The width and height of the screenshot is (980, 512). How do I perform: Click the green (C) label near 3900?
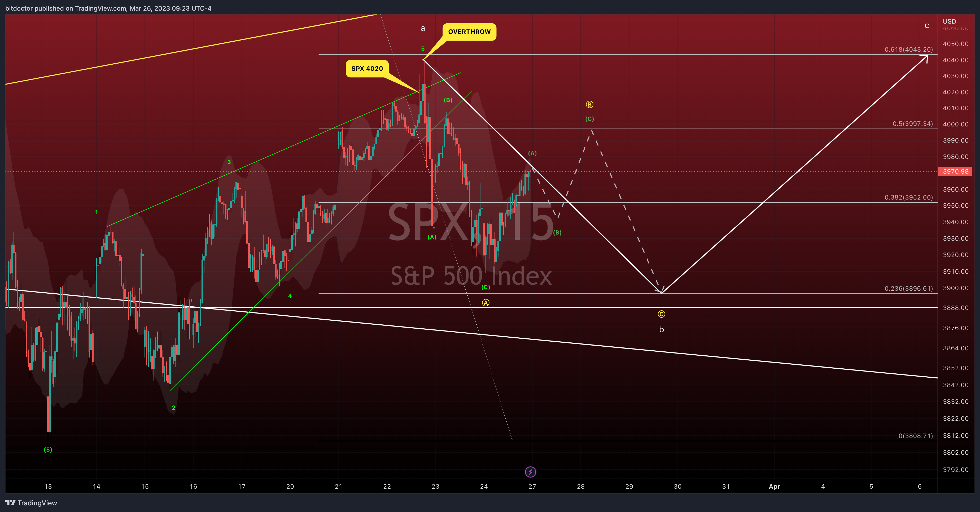(485, 287)
